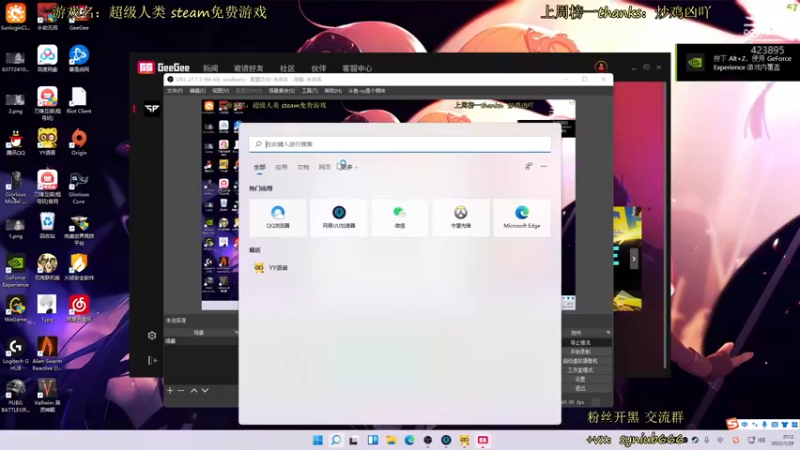Click 启动虚拟摄像机 button in OBS

pos(581,361)
